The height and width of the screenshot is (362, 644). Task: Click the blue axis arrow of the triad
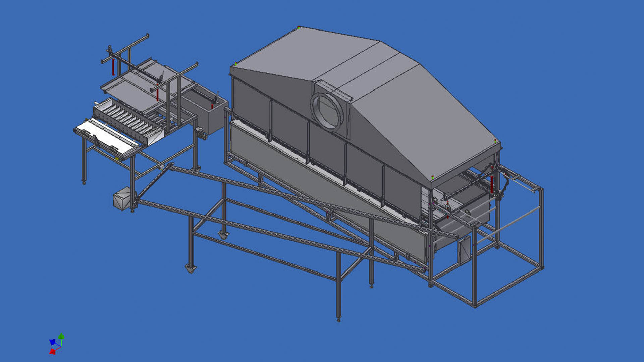[52, 342]
